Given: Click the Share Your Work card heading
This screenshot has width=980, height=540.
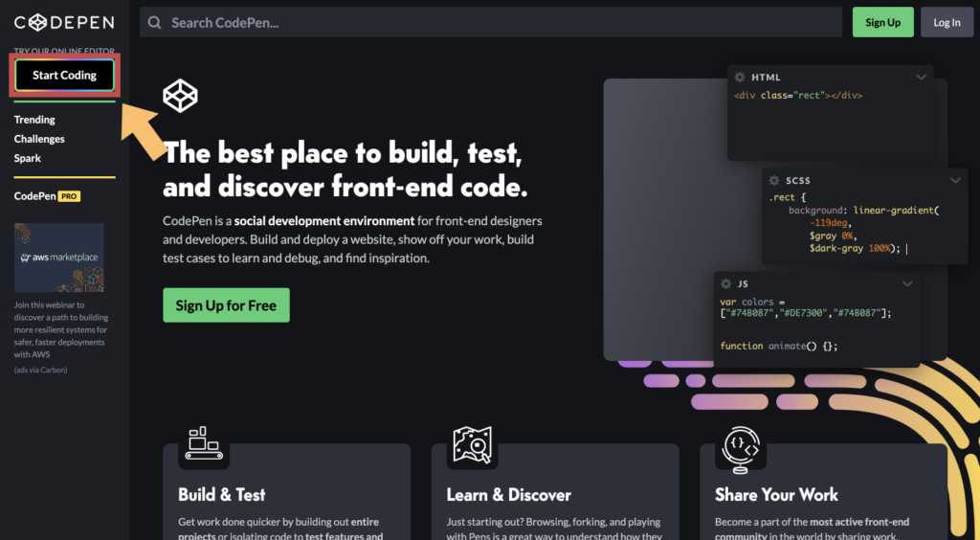Looking at the screenshot, I should [776, 494].
